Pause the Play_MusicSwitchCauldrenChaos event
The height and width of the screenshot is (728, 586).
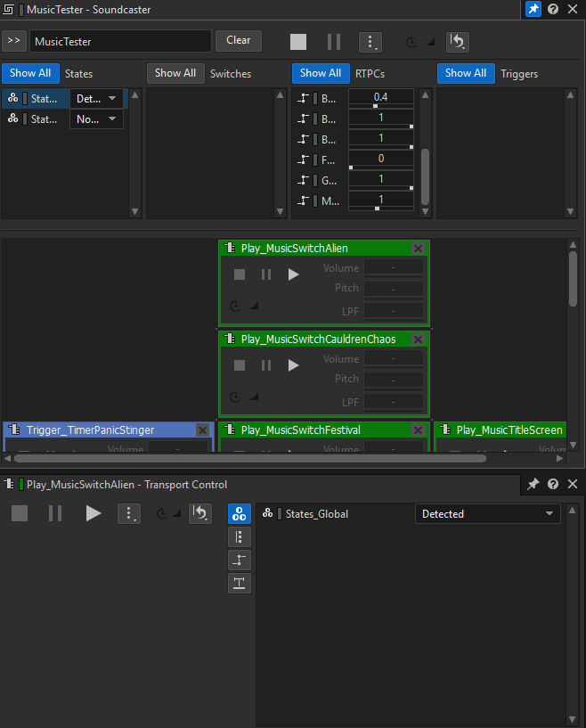[x=266, y=365]
